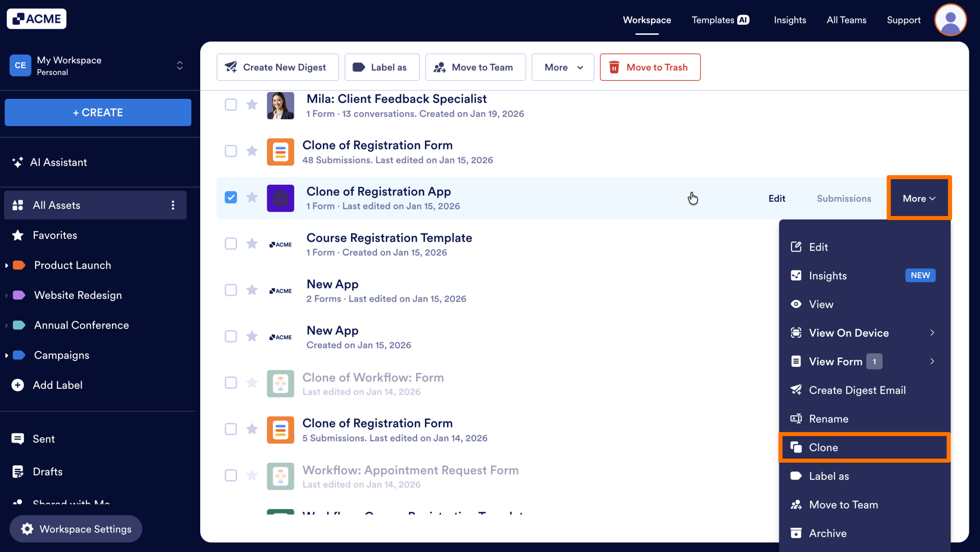
Task: Click Create New Digest button
Action: tap(278, 67)
